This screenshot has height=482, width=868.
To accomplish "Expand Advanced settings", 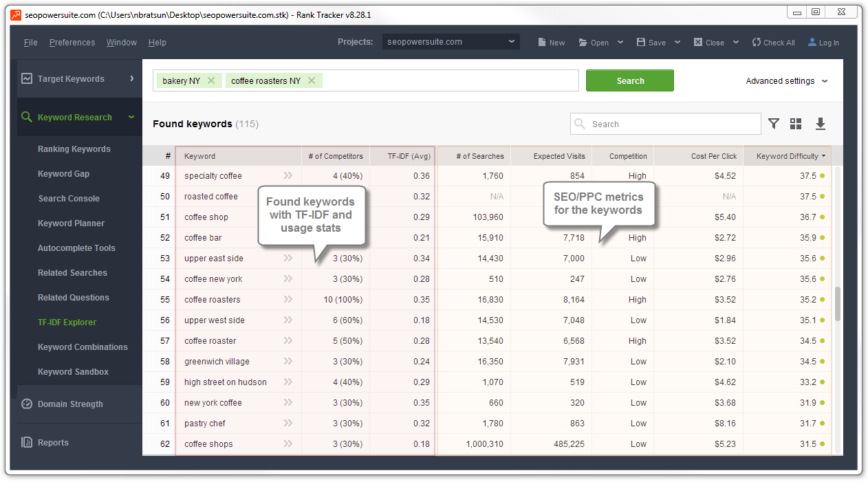I will tap(787, 81).
